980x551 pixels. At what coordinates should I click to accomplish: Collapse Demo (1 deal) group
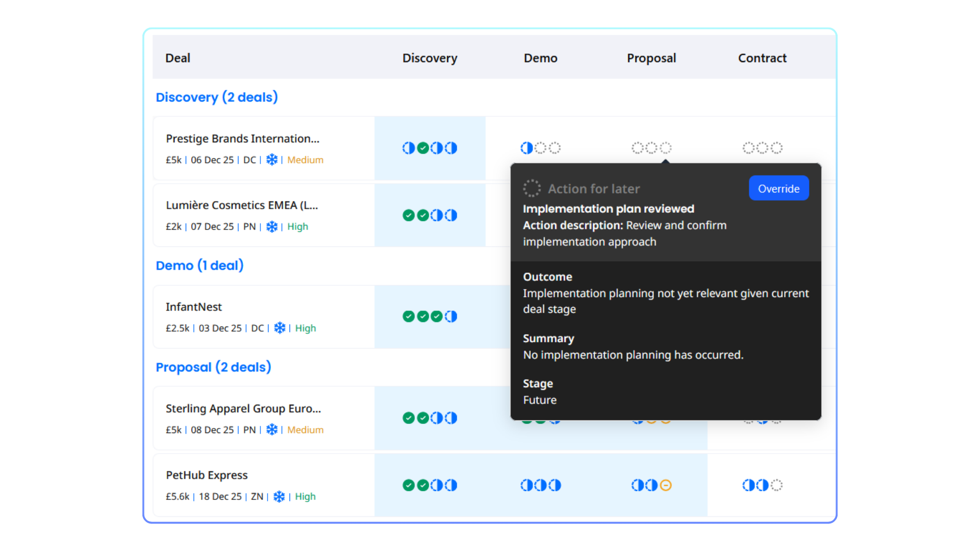(x=200, y=265)
